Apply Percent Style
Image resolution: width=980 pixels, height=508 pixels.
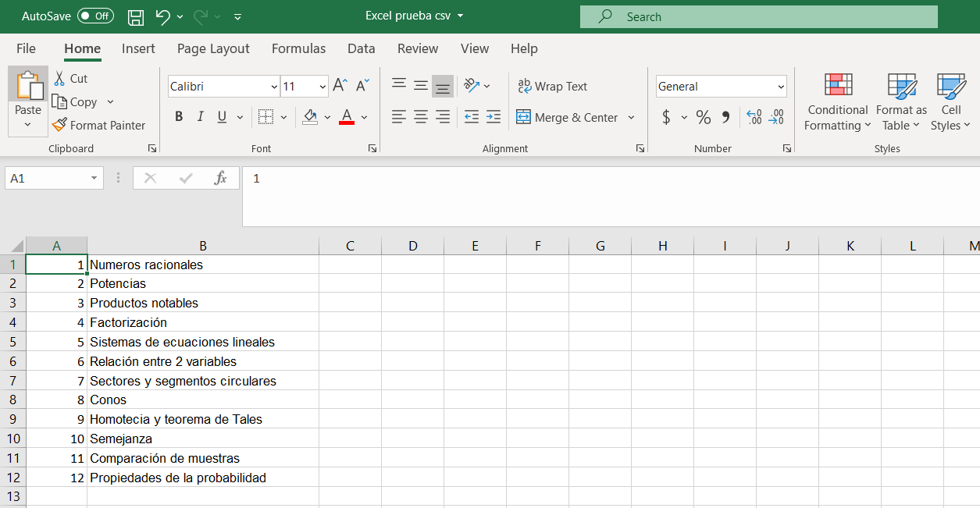(704, 117)
